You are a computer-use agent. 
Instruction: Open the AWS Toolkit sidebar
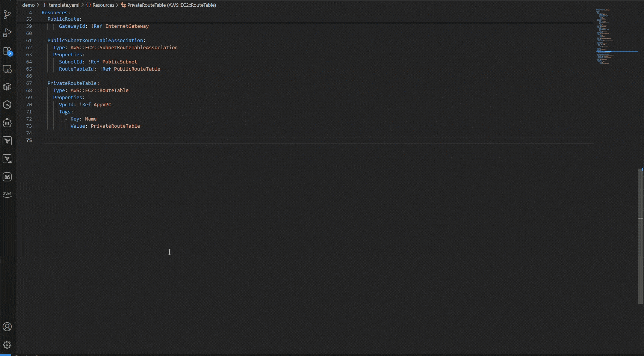click(7, 195)
